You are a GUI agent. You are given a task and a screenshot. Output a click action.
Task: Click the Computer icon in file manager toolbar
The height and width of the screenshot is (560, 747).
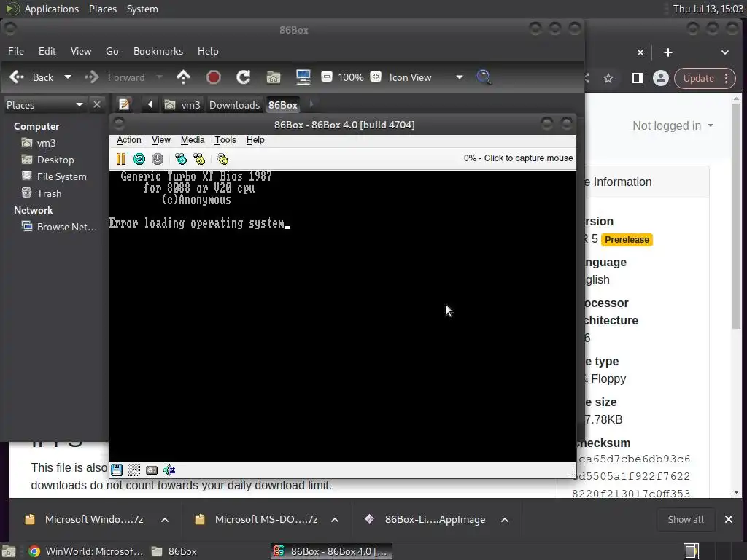303,77
